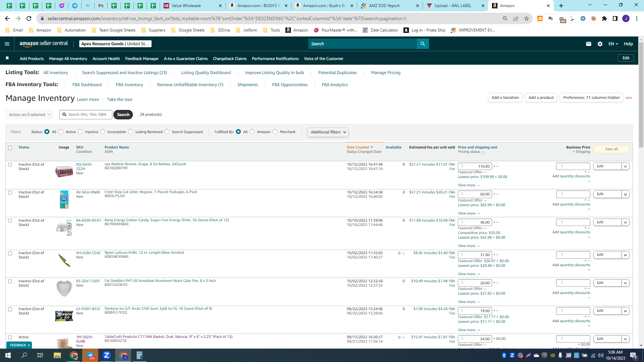Click the bookmark flag icon in favorites bar

click(x=7, y=58)
